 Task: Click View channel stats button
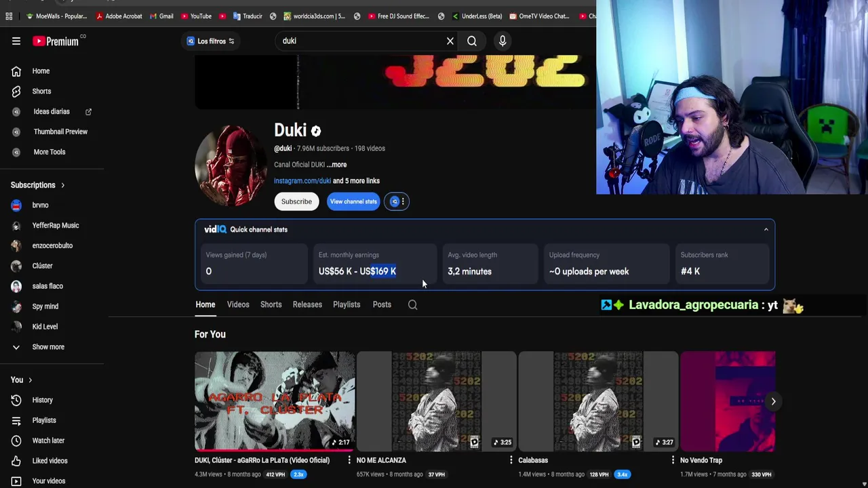pyautogui.click(x=353, y=201)
